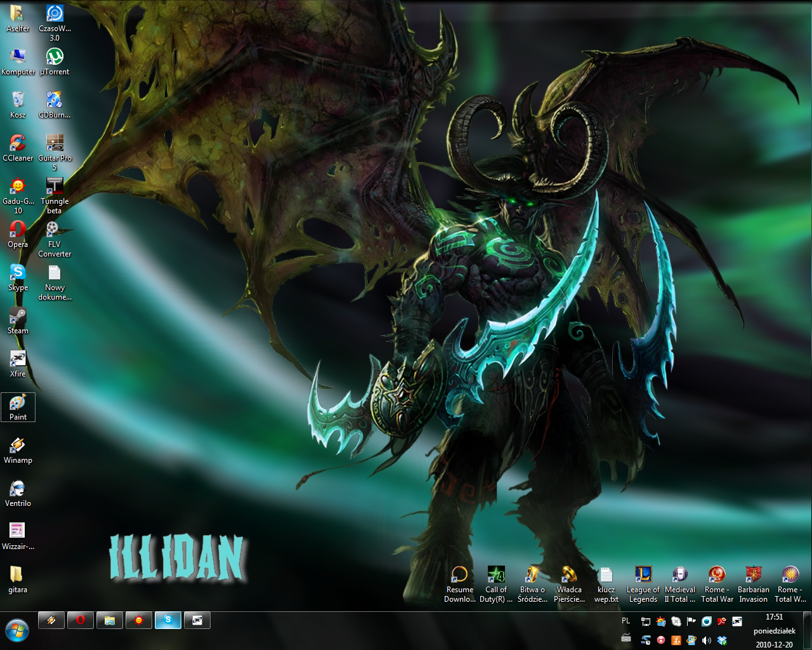
Task: Select the Winamp desktop shortcut
Action: [18, 451]
